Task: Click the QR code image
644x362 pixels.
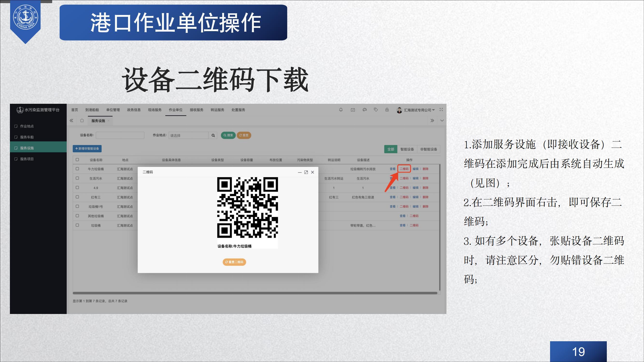Action: 248,208
